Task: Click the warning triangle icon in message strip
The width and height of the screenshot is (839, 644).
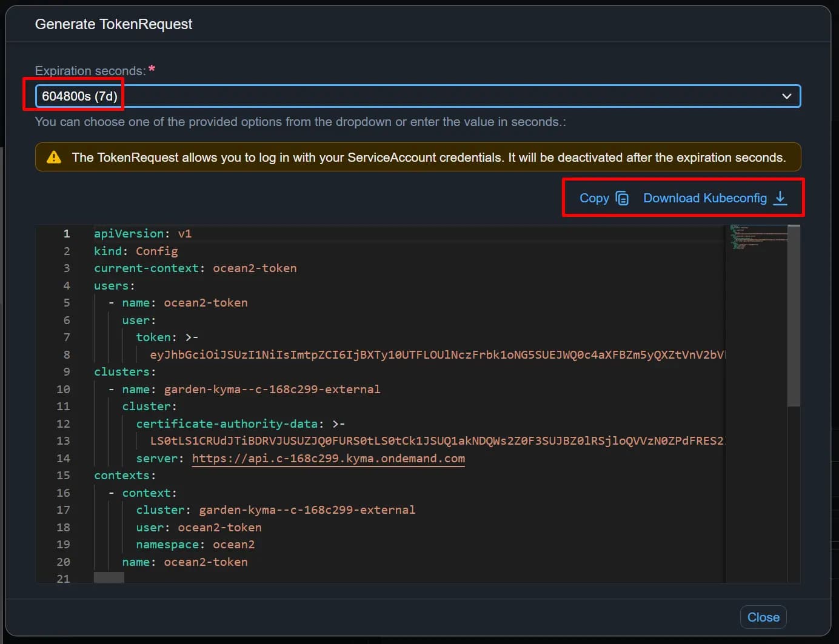Action: [x=54, y=158]
